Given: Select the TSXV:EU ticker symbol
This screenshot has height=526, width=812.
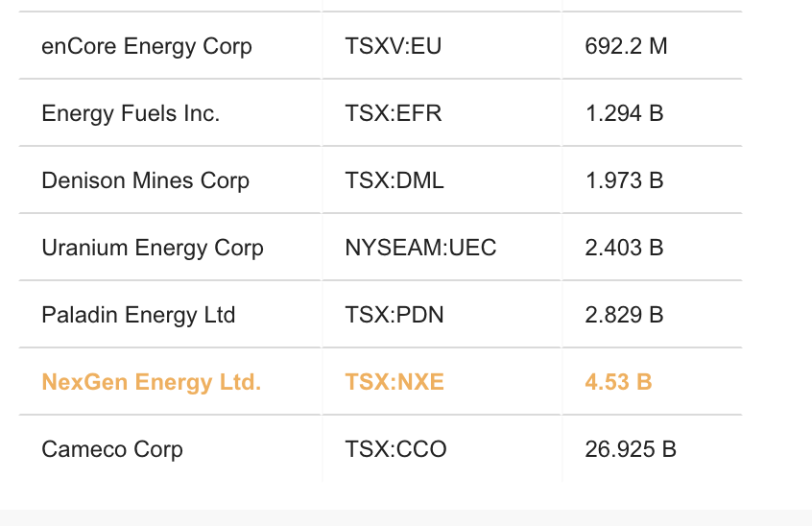Looking at the screenshot, I should tap(394, 46).
